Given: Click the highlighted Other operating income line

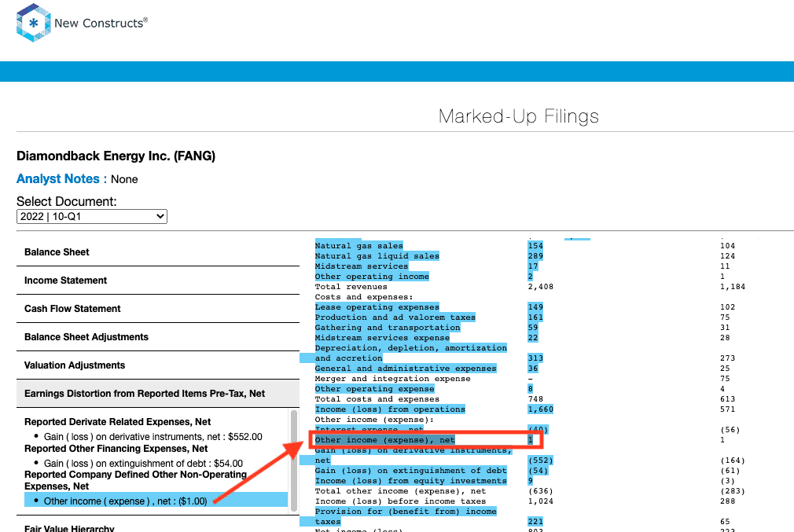Looking at the screenshot, I should pos(372,277).
